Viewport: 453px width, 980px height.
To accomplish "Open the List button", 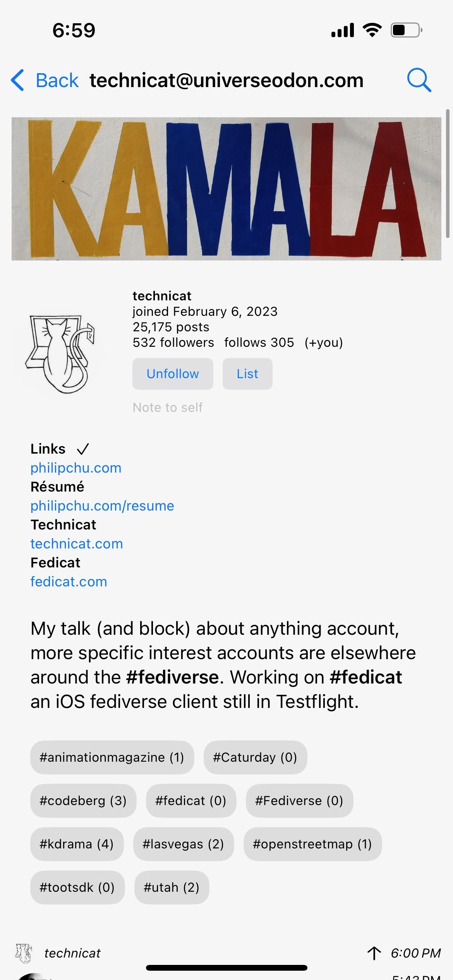I will [247, 374].
